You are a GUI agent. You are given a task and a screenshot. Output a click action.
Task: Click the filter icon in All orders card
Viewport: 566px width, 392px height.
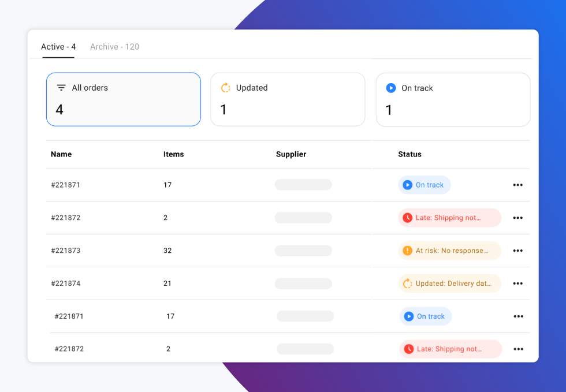click(61, 88)
